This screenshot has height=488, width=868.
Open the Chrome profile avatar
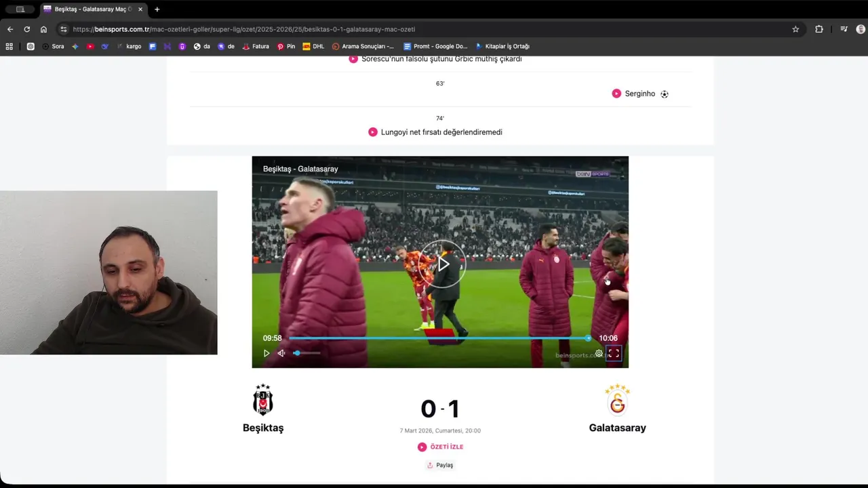[861, 29]
